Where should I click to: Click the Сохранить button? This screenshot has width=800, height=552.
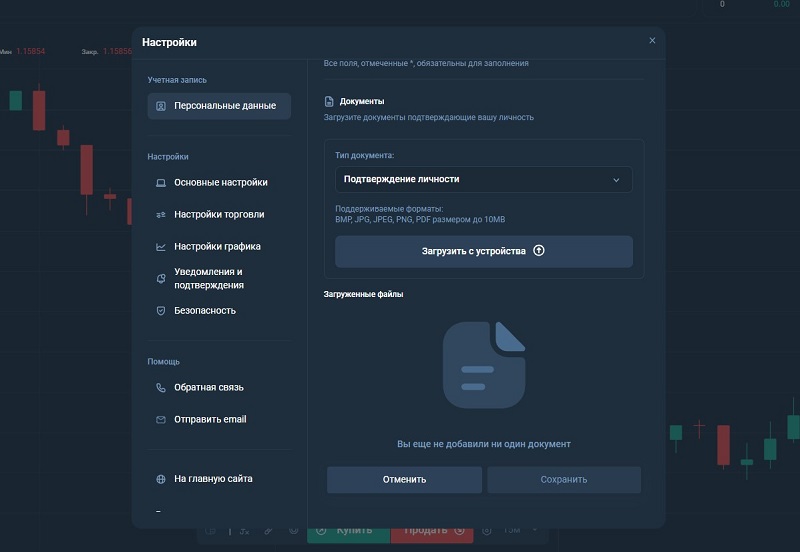tap(564, 480)
